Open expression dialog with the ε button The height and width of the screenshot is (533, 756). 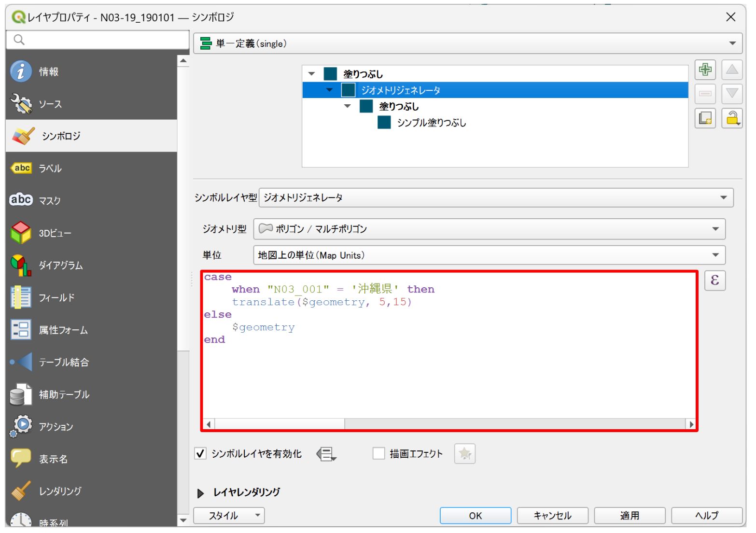pos(715,280)
